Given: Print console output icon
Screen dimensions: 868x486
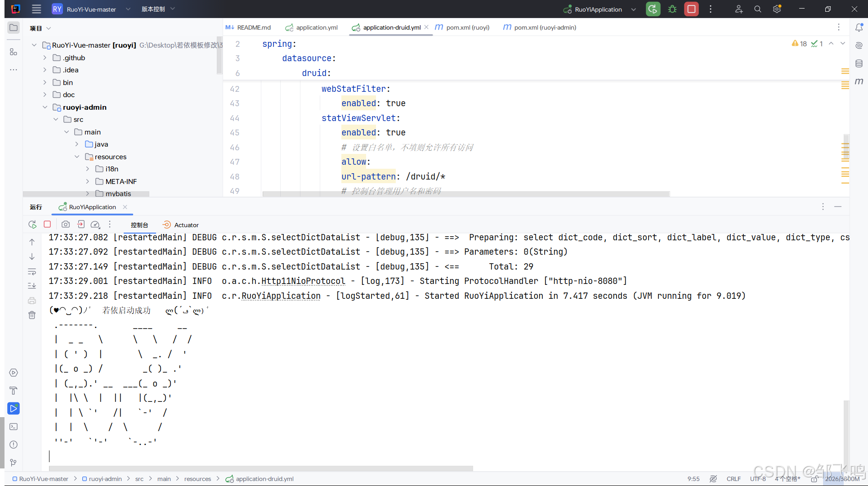Looking at the screenshot, I should 32,301.
